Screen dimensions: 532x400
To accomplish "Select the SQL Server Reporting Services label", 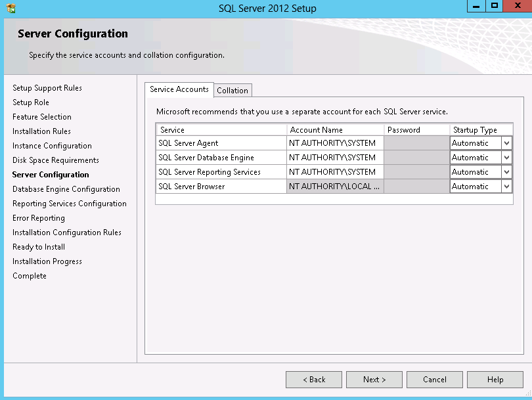I will tap(210, 172).
